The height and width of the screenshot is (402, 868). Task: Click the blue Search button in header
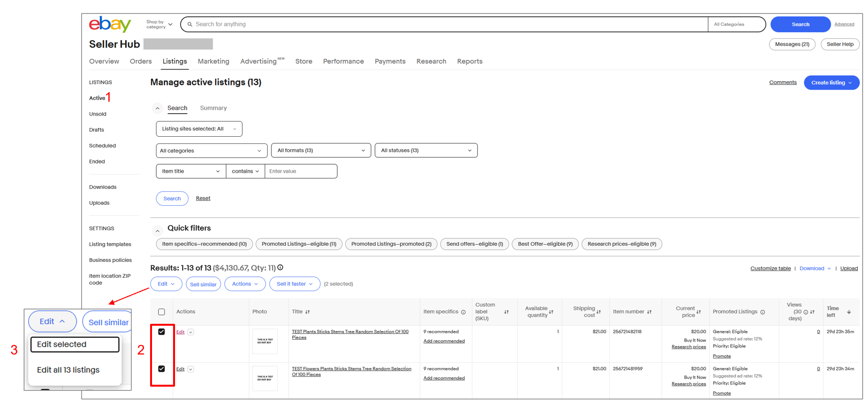pyautogui.click(x=800, y=24)
